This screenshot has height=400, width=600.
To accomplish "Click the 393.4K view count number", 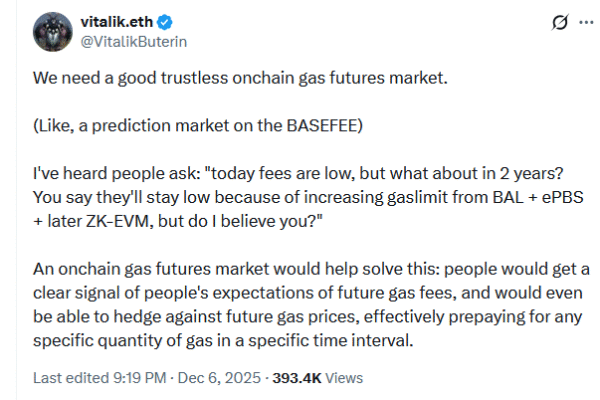I will tap(295, 378).
